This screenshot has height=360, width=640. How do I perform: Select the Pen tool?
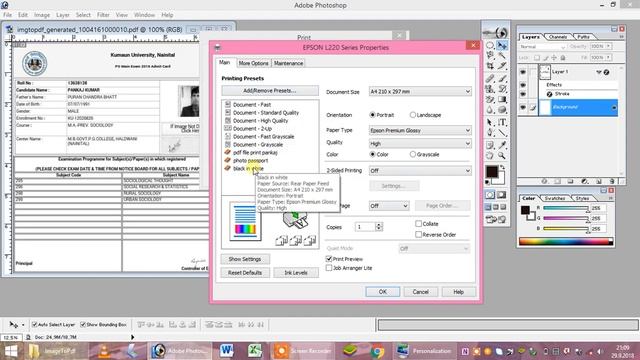click(490, 132)
